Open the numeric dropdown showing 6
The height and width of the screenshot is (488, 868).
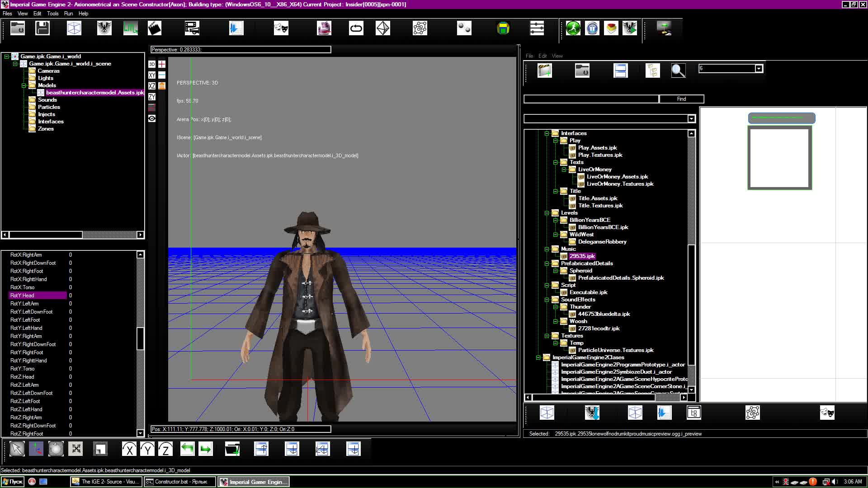tap(759, 68)
